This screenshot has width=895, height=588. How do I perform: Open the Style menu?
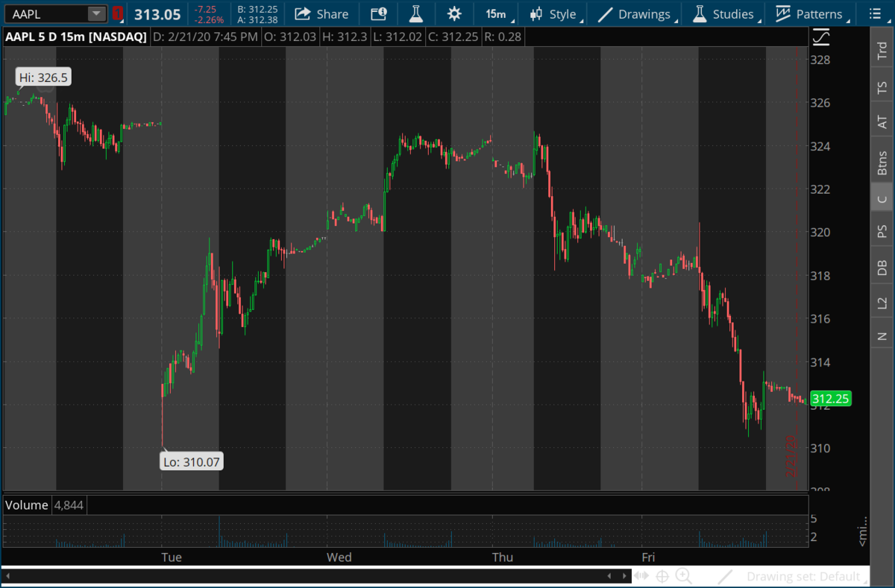(x=556, y=14)
